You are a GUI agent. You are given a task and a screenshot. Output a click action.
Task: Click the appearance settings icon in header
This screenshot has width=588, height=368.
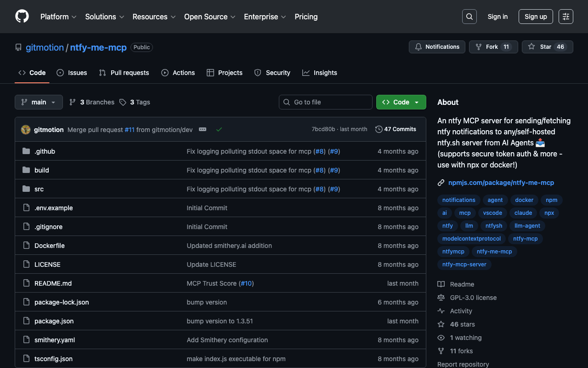pos(565,17)
